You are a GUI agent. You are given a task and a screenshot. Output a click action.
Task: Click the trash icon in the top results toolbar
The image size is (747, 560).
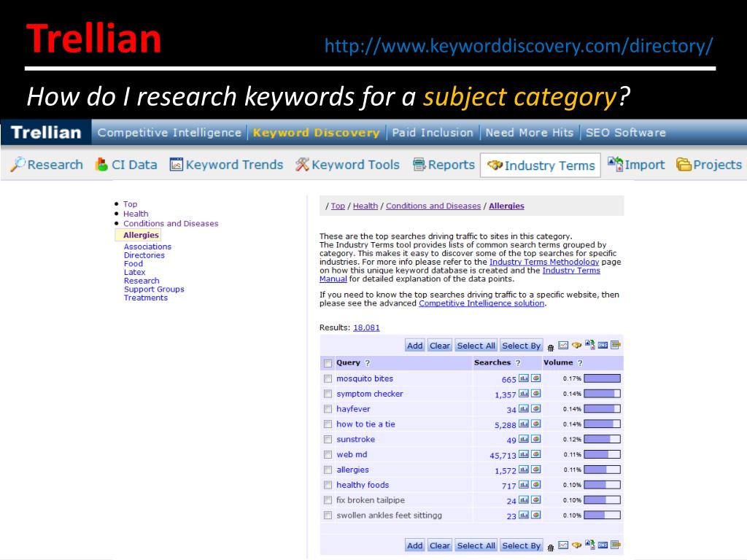551,347
